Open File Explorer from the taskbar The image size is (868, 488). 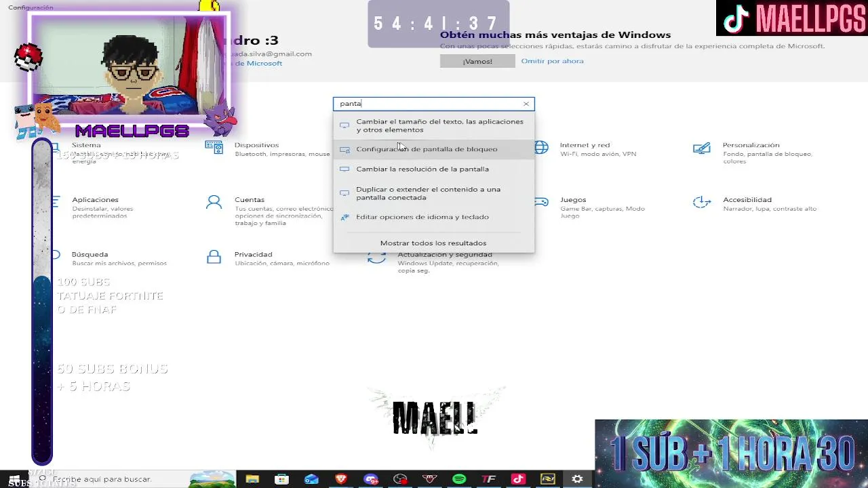252,479
